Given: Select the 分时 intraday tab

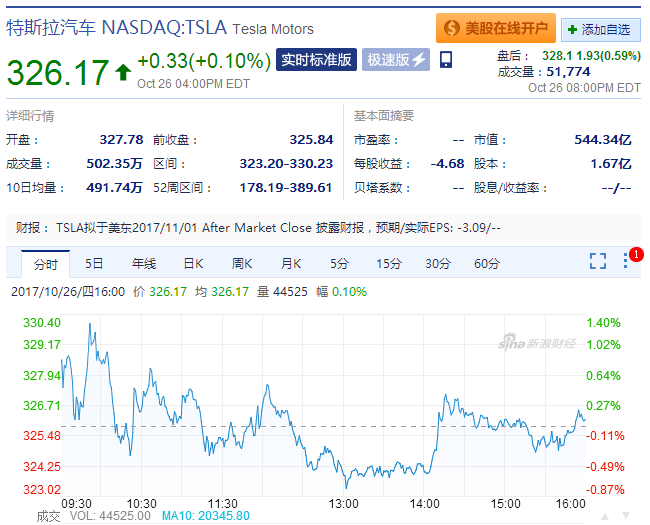Looking at the screenshot, I should tap(46, 264).
